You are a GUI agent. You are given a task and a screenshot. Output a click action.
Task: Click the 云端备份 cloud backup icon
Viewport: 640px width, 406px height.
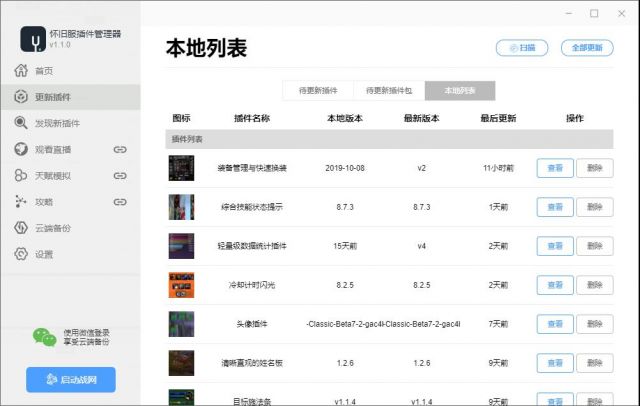tap(21, 228)
